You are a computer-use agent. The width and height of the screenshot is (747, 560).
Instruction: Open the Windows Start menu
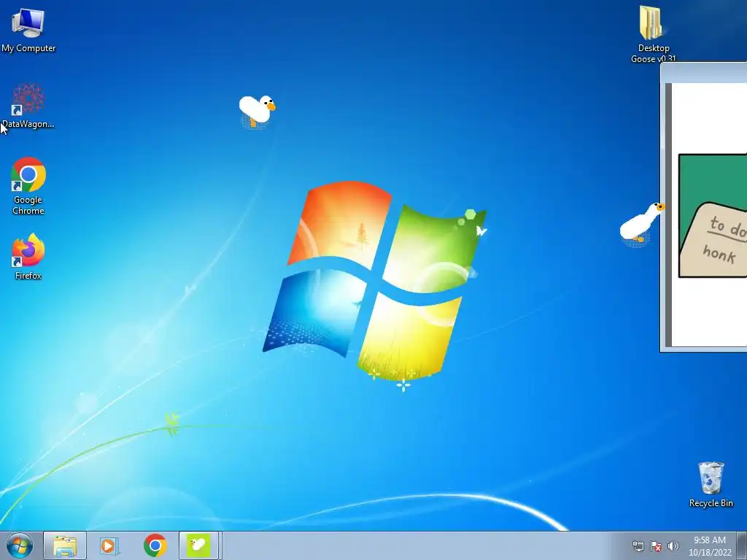(20, 545)
